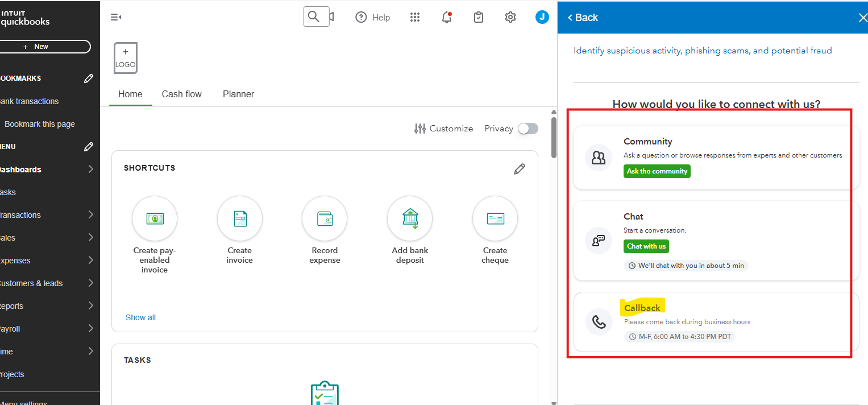The height and width of the screenshot is (405, 868).
Task: Switch to the Planner tab
Action: coord(238,94)
